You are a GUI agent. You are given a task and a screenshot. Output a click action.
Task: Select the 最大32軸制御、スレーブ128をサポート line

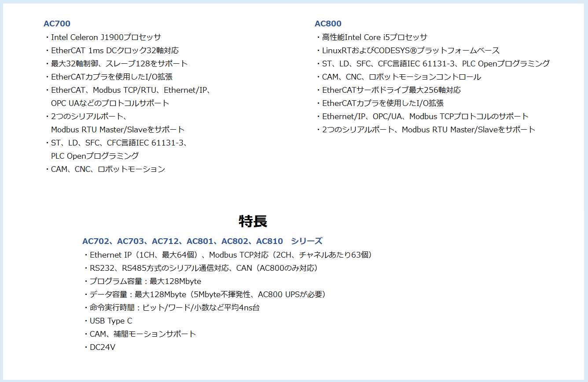coord(116,64)
